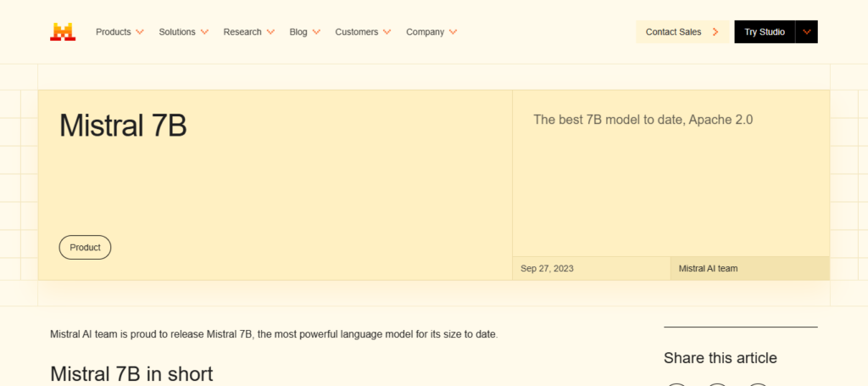The image size is (868, 386).
Task: Click the Share this article heading
Action: pyautogui.click(x=721, y=358)
